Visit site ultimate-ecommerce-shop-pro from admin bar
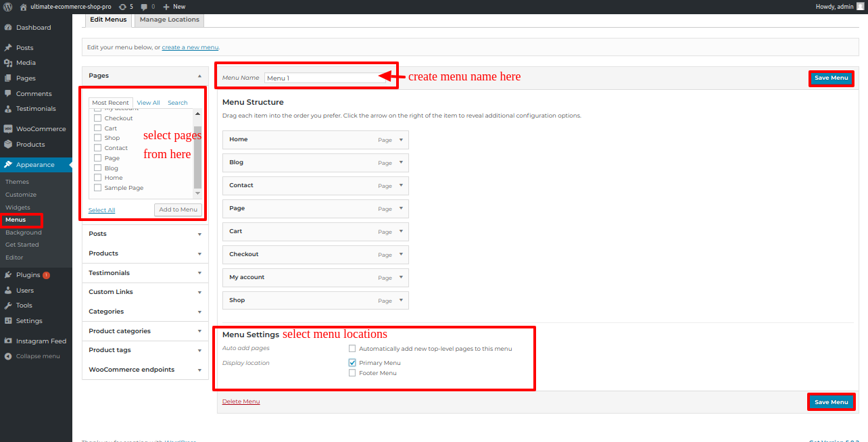 (x=66, y=6)
